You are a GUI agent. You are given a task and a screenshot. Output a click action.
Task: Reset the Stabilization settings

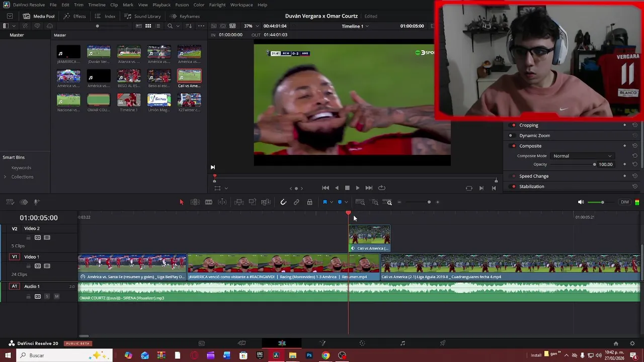pyautogui.click(x=635, y=187)
